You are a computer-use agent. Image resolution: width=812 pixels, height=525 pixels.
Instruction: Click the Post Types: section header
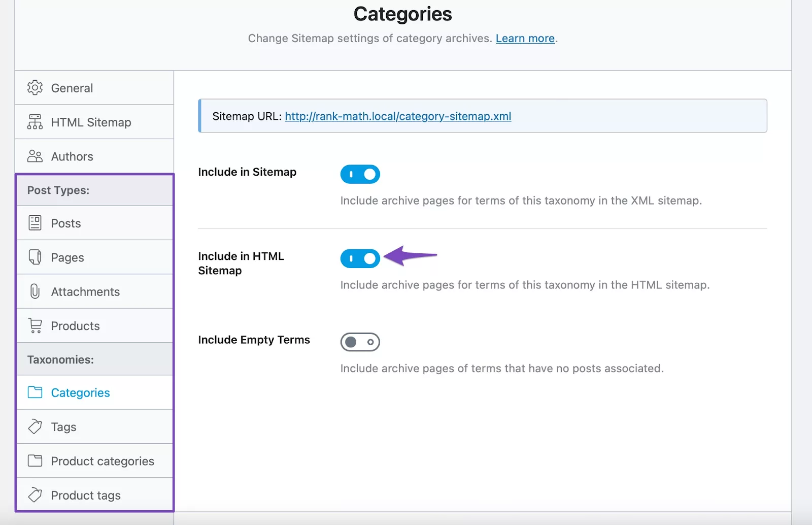[x=94, y=190]
